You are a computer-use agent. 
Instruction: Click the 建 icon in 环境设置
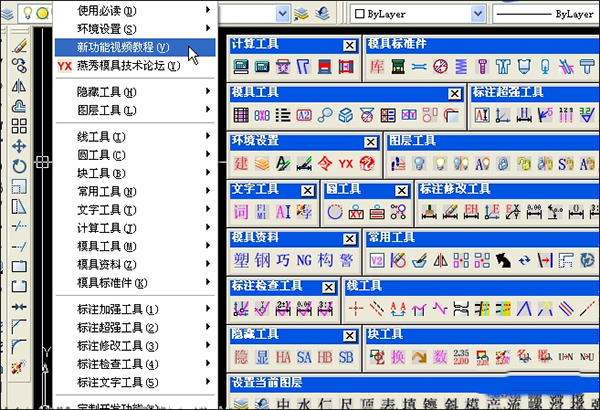click(241, 164)
